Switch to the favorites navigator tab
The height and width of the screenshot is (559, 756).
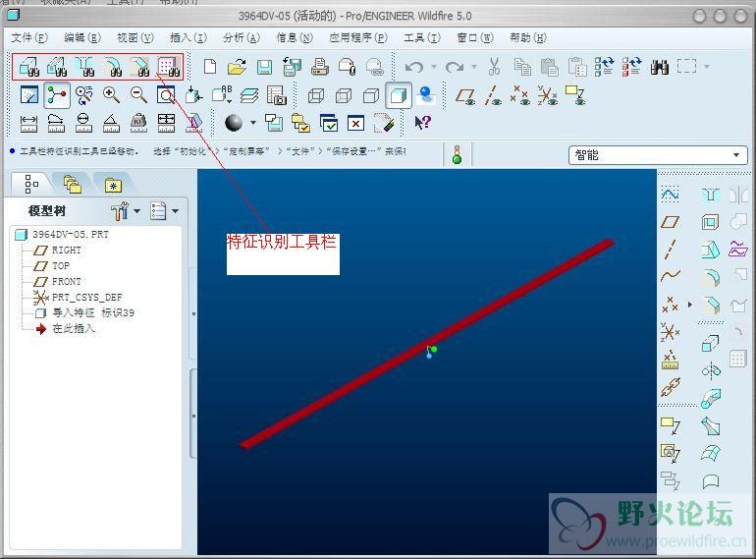click(x=113, y=184)
